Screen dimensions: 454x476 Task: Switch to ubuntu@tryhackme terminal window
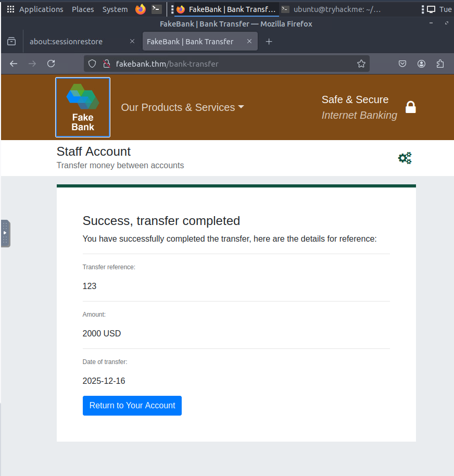331,9
